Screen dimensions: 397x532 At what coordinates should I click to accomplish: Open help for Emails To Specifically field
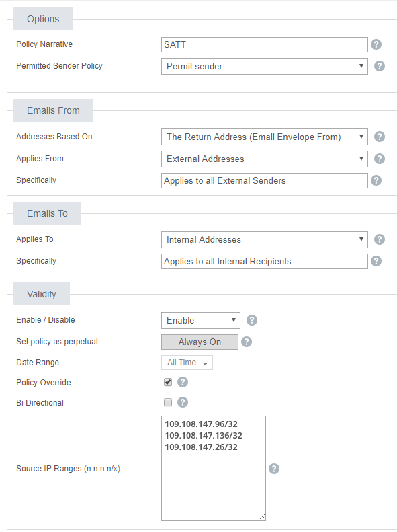pyautogui.click(x=376, y=261)
